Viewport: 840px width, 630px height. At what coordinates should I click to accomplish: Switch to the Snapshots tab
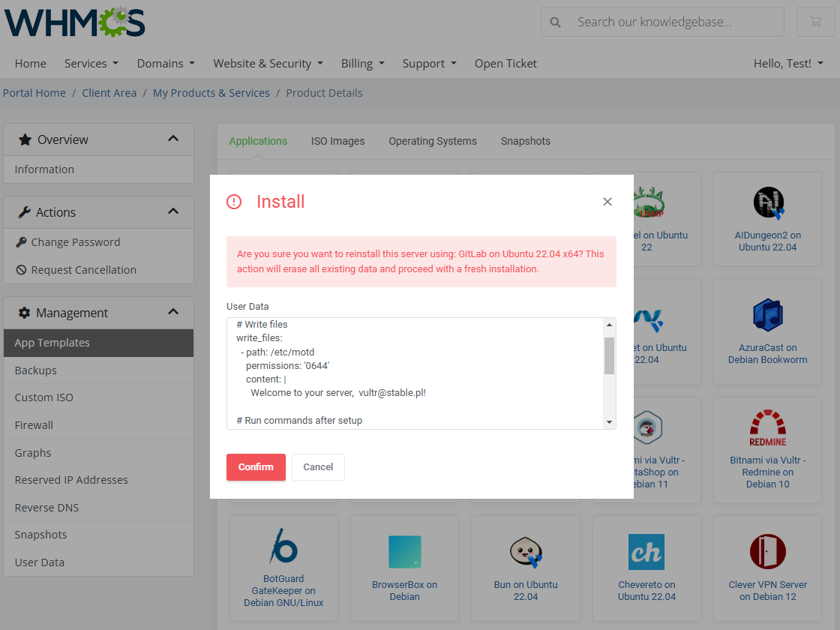coord(526,141)
